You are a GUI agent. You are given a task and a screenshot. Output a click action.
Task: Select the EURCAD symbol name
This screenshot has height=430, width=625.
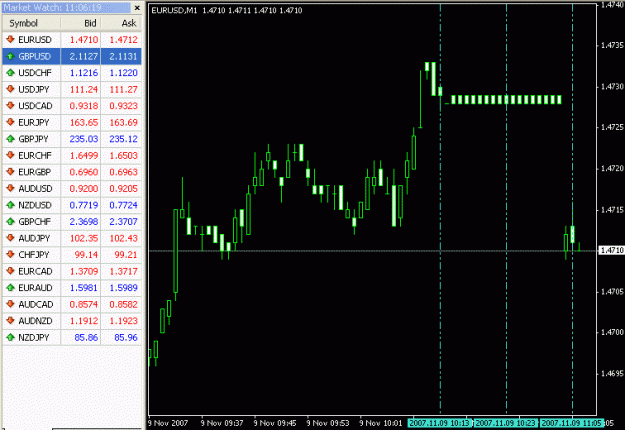(x=35, y=271)
